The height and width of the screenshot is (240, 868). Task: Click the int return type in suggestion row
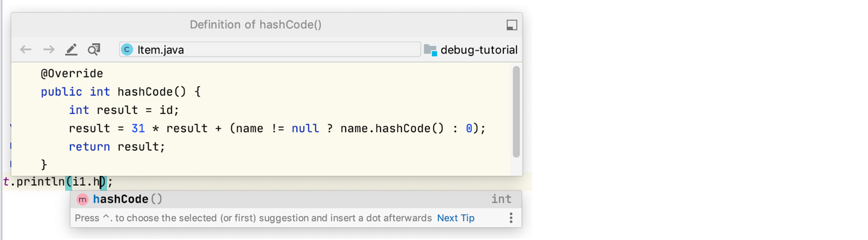[501, 200]
